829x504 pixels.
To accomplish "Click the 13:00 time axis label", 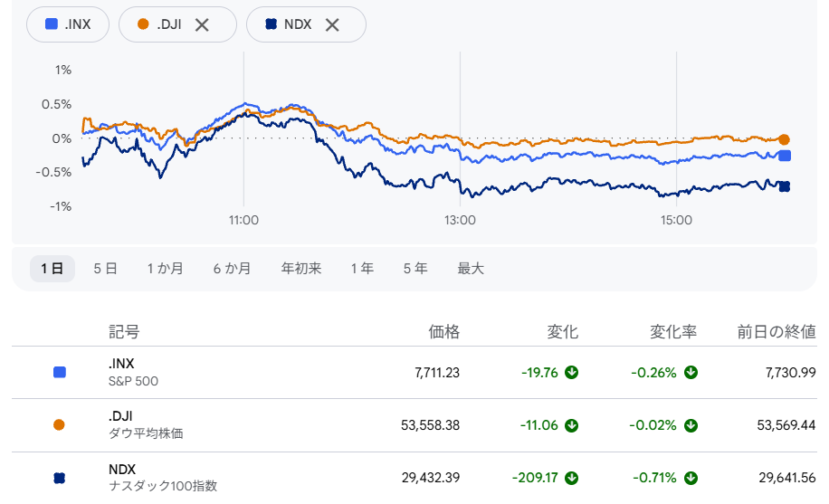I will [x=460, y=220].
